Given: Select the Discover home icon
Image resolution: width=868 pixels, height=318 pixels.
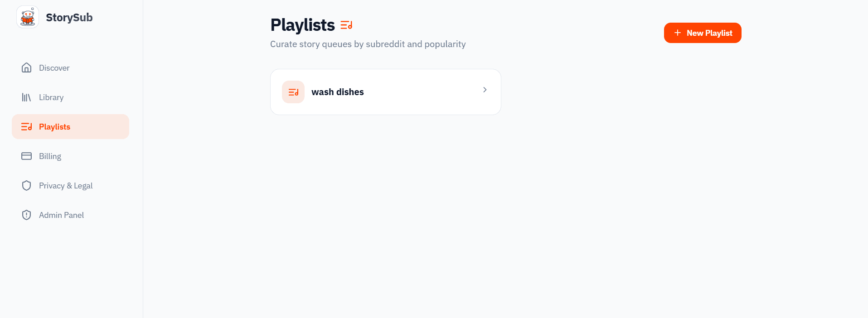Looking at the screenshot, I should (27, 67).
